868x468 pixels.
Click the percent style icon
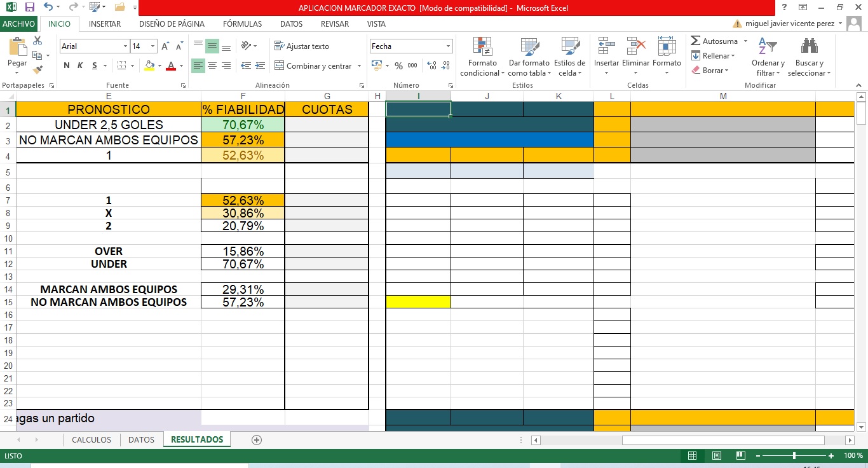pos(398,65)
